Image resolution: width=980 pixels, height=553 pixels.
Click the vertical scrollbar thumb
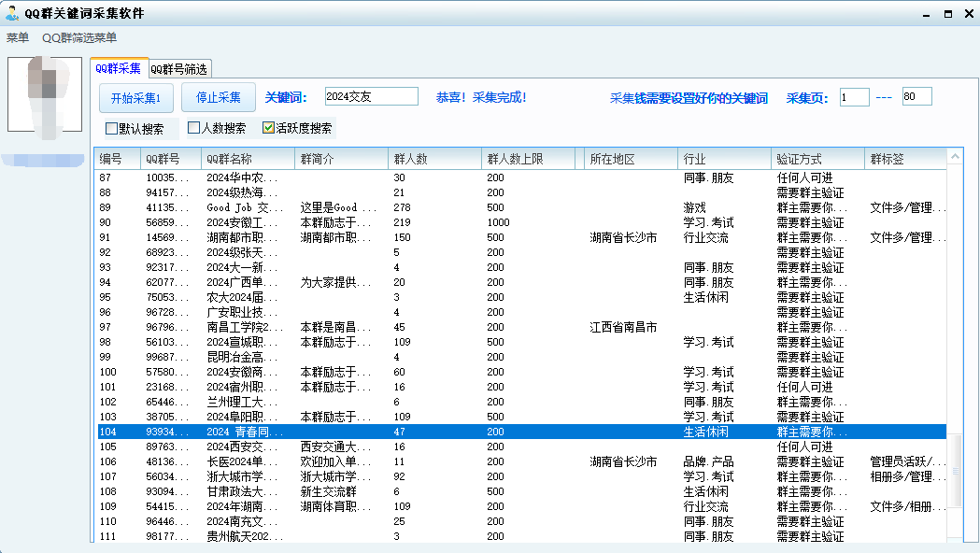pyautogui.click(x=957, y=471)
